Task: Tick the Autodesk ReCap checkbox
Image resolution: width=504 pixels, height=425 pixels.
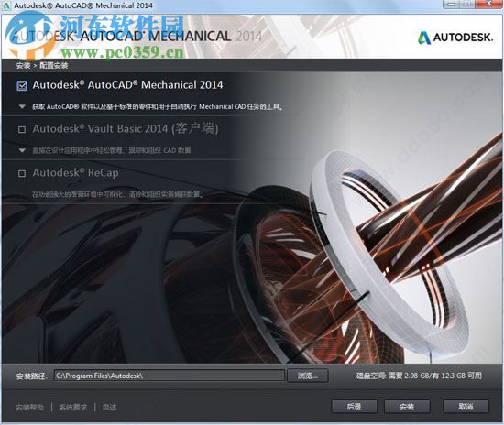Action: tap(22, 173)
